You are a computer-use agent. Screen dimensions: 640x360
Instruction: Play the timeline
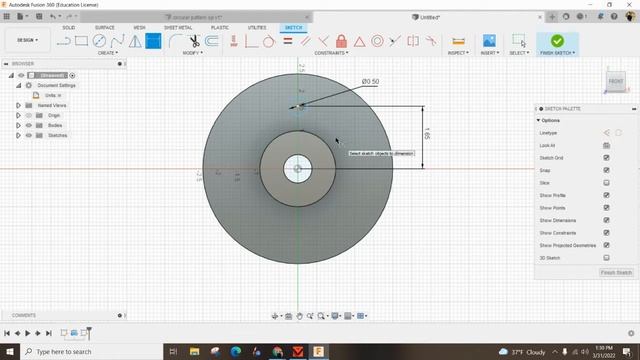tap(27, 333)
